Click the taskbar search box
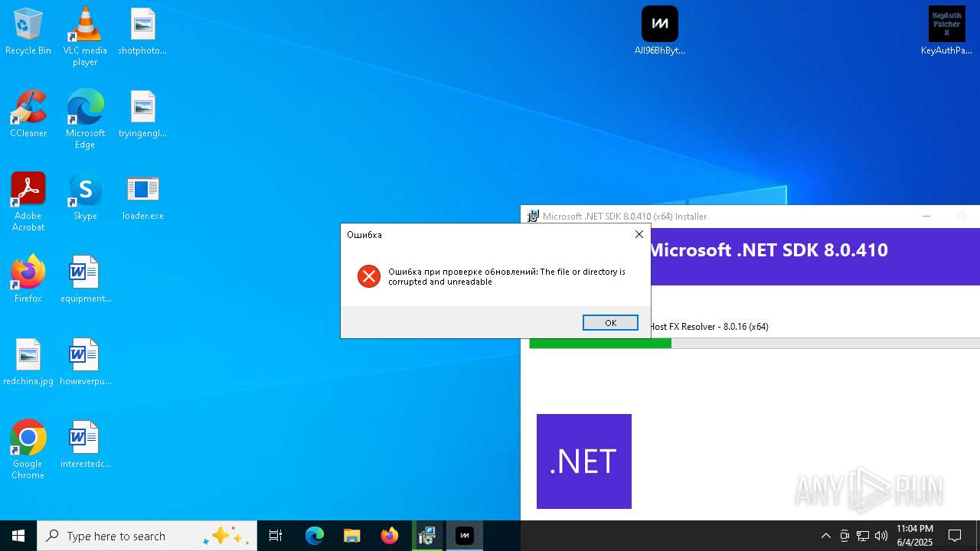Viewport: 980px width, 551px height. 147,536
